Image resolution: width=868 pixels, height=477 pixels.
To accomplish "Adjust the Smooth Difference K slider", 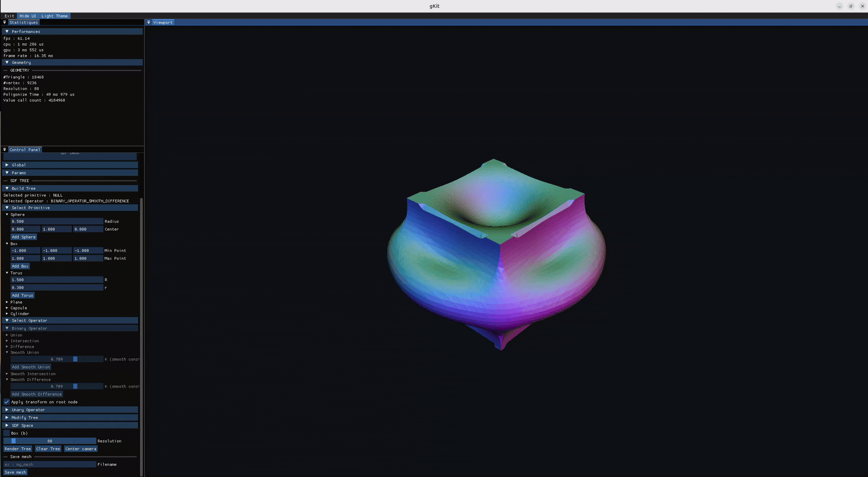I will point(57,387).
